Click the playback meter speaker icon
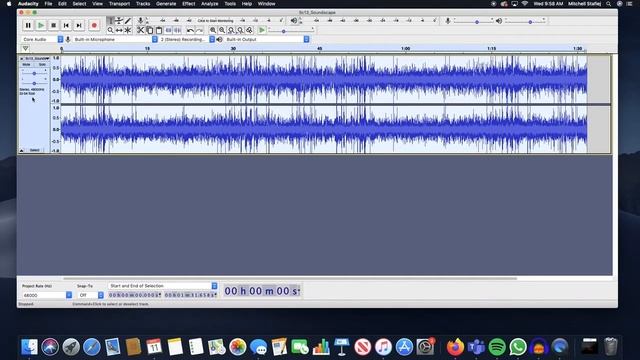The width and height of the screenshot is (640, 360). point(293,20)
